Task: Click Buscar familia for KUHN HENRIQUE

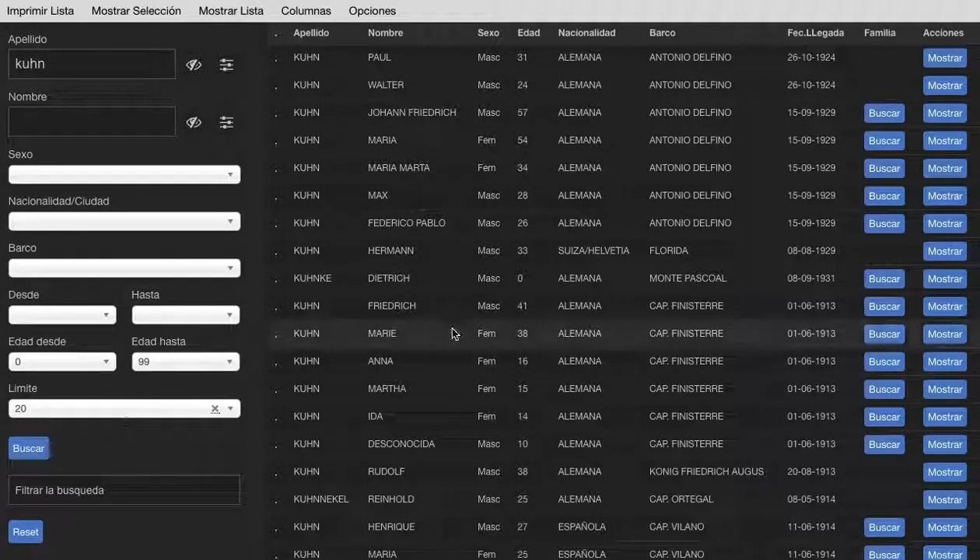Action: (884, 527)
